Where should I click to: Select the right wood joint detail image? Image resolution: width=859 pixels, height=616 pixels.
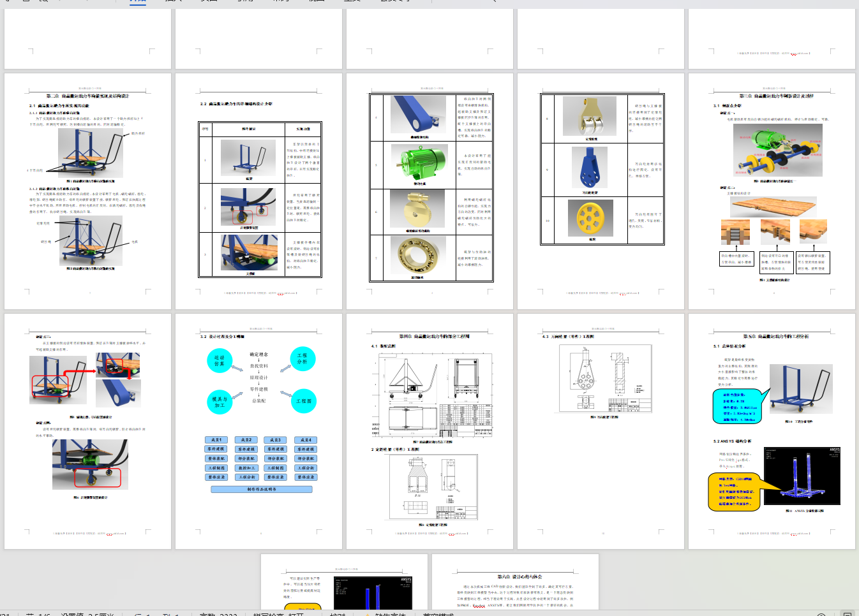tap(813, 231)
